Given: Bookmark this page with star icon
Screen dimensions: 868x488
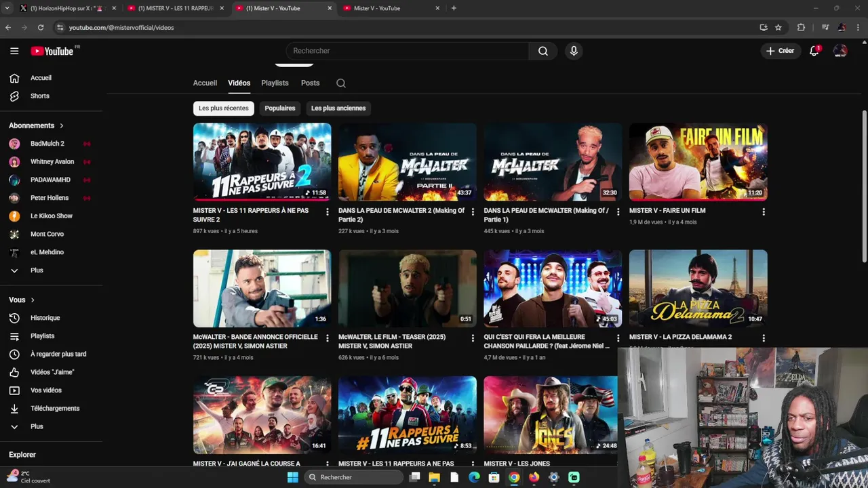Looking at the screenshot, I should click(x=778, y=27).
